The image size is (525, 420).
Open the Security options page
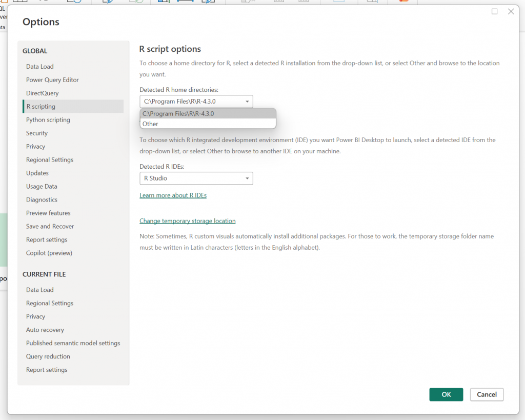click(37, 133)
